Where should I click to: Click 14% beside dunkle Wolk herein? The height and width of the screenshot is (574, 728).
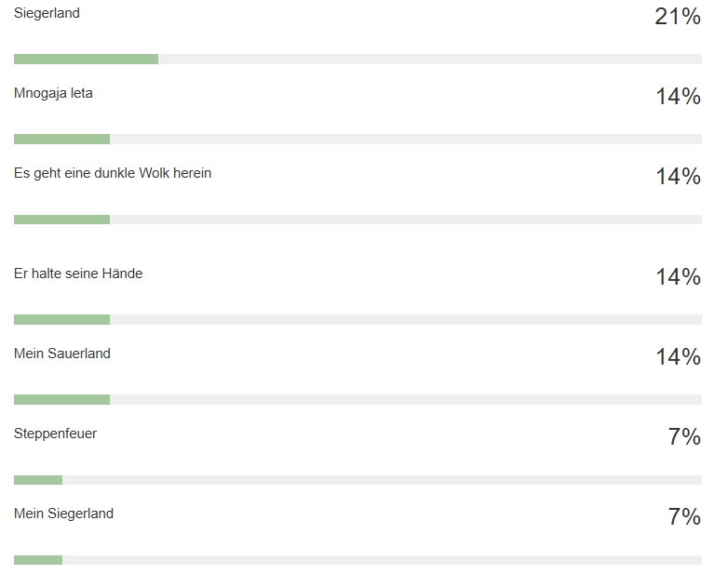coord(678,177)
